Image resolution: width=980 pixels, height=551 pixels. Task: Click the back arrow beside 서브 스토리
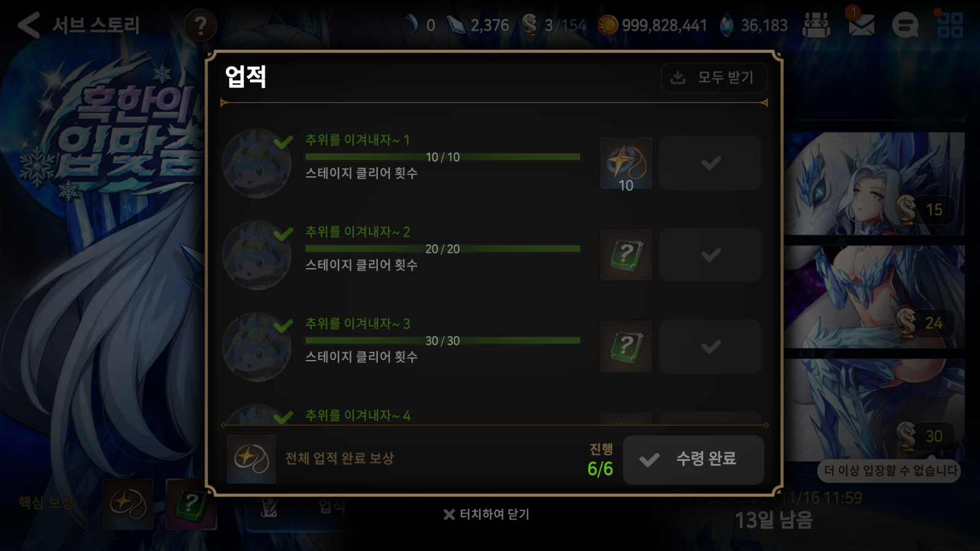(x=28, y=25)
